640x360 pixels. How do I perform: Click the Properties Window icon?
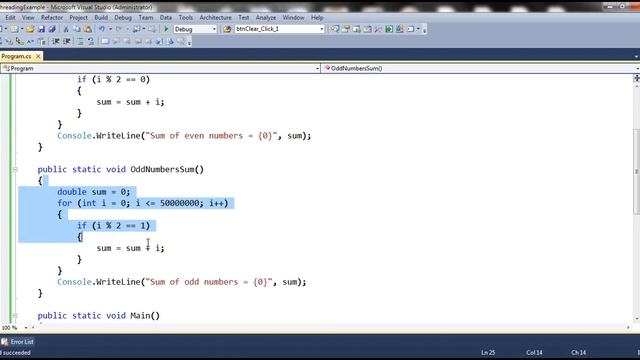[x=346, y=29]
